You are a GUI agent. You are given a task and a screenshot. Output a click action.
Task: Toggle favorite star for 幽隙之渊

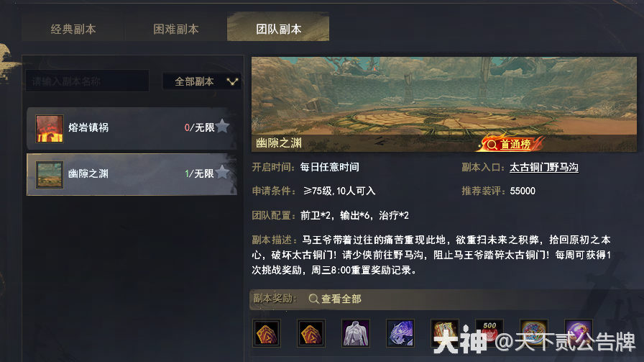click(x=222, y=172)
